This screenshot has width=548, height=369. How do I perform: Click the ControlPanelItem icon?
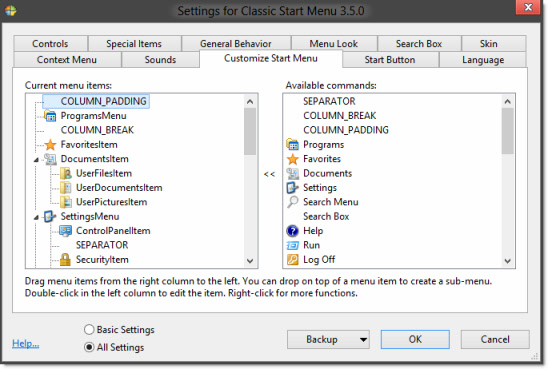point(65,231)
